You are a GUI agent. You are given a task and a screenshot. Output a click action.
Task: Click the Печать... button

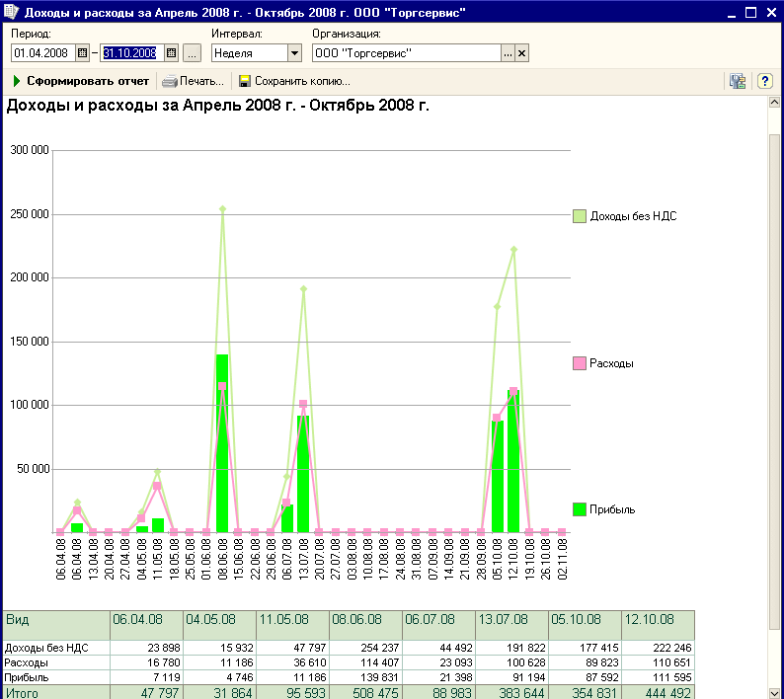tap(194, 81)
